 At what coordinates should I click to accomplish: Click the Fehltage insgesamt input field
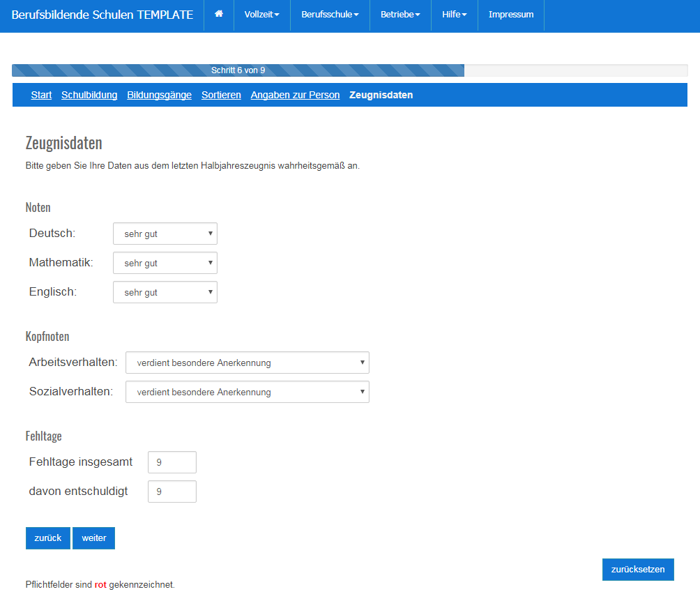pos(172,462)
